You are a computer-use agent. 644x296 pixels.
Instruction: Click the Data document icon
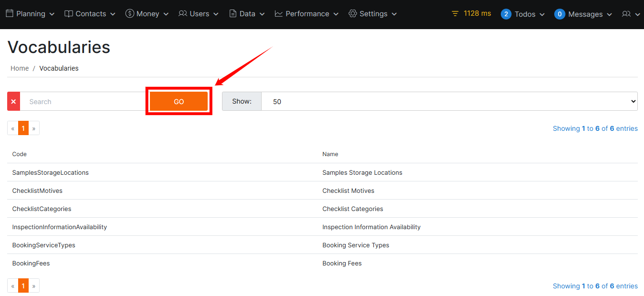[x=233, y=14]
